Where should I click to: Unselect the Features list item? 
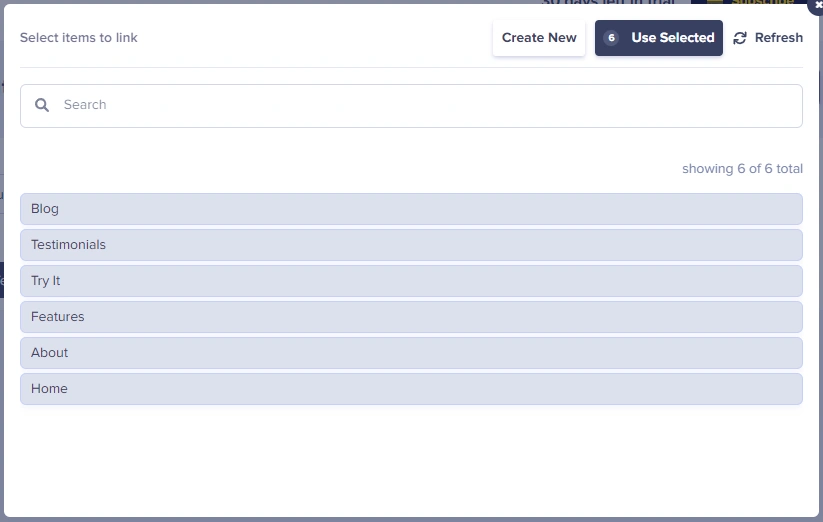(x=411, y=317)
